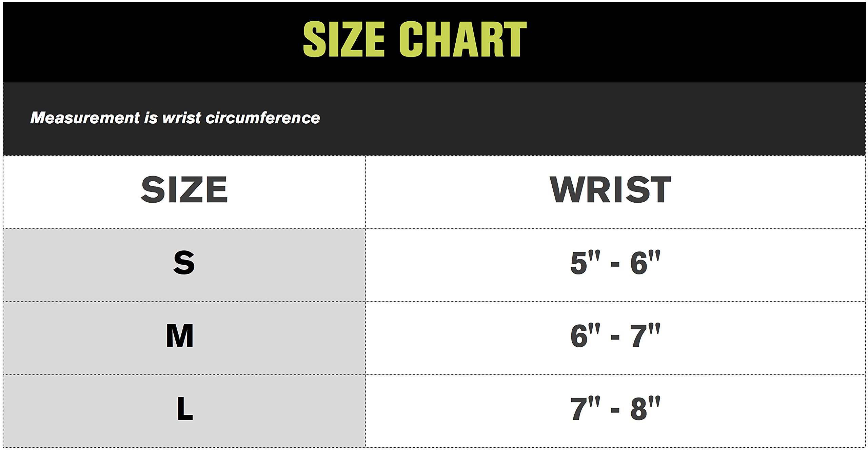The height and width of the screenshot is (450, 868).
Task: Select the word 'circumference' in the note
Action: (x=263, y=118)
